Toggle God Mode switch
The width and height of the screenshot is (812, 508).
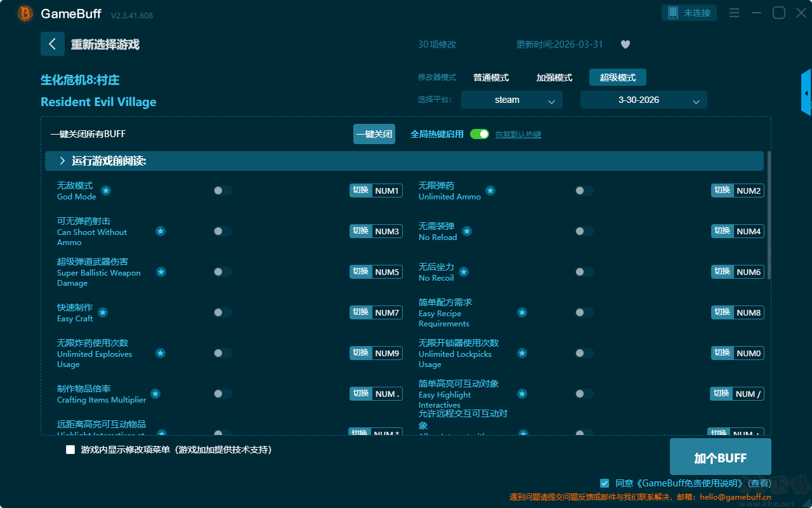pyautogui.click(x=223, y=190)
